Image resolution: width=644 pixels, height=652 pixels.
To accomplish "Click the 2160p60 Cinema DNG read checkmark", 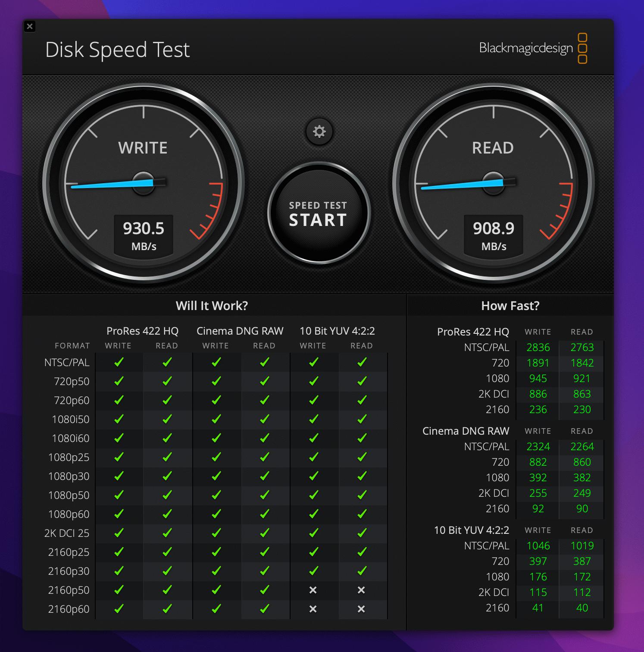I will click(265, 609).
